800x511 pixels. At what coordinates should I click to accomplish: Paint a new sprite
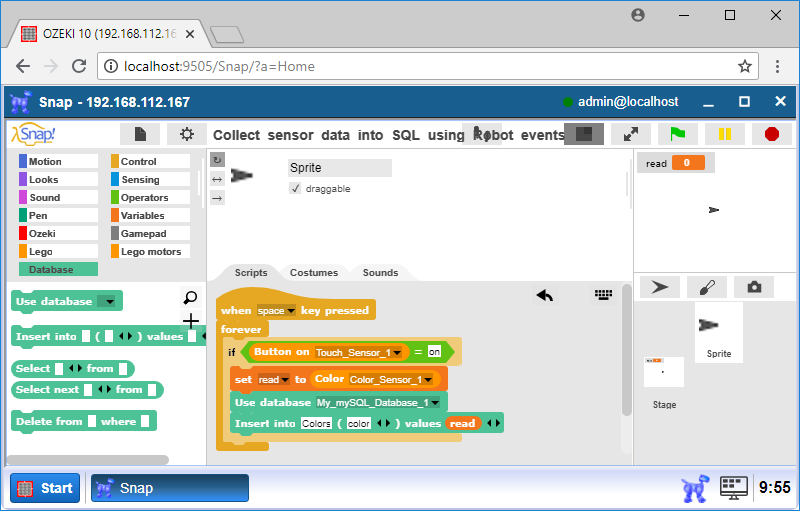(x=707, y=287)
